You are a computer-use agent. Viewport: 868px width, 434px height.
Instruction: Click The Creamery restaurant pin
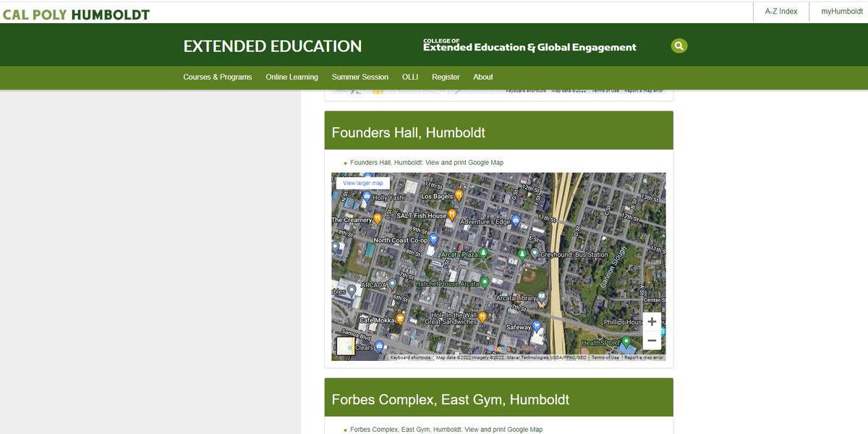378,218
